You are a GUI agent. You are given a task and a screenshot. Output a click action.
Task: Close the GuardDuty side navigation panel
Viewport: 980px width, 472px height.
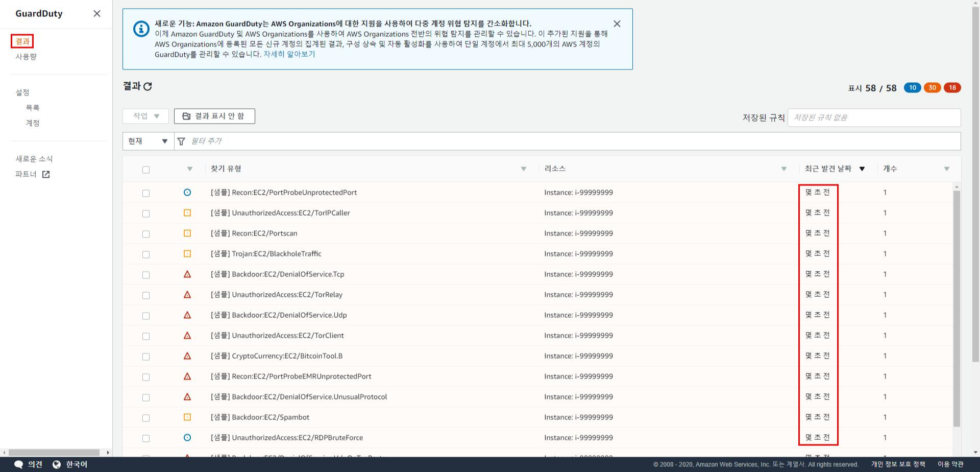(x=97, y=14)
